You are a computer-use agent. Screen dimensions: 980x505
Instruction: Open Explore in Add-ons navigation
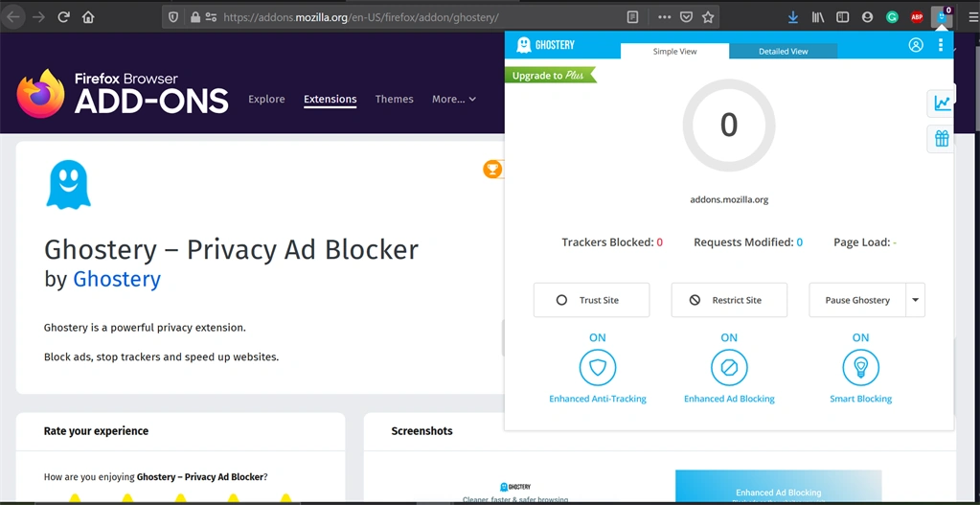coord(266,100)
